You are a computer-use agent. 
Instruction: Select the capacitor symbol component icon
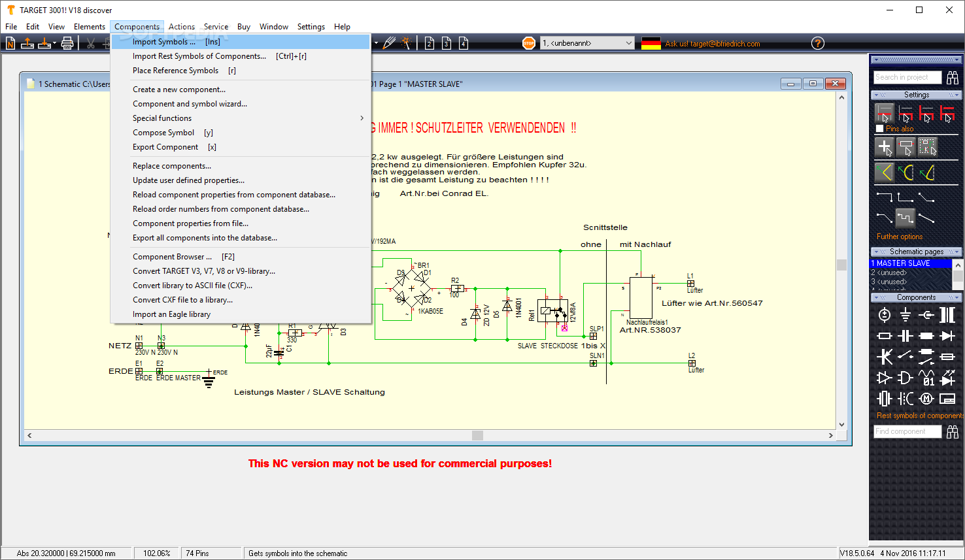[x=906, y=337]
